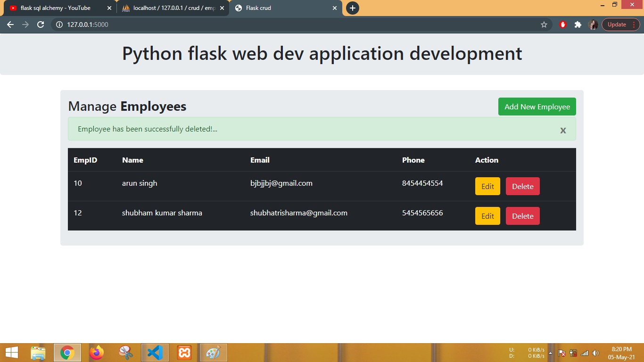Image resolution: width=644 pixels, height=362 pixels.
Task: Edit shubham kumar sharma's record
Action: pos(487,216)
